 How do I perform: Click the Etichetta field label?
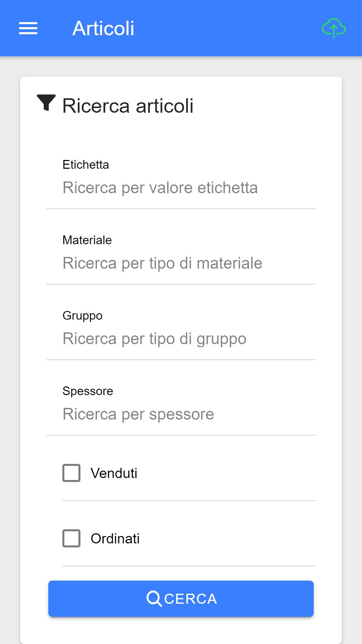coord(86,165)
